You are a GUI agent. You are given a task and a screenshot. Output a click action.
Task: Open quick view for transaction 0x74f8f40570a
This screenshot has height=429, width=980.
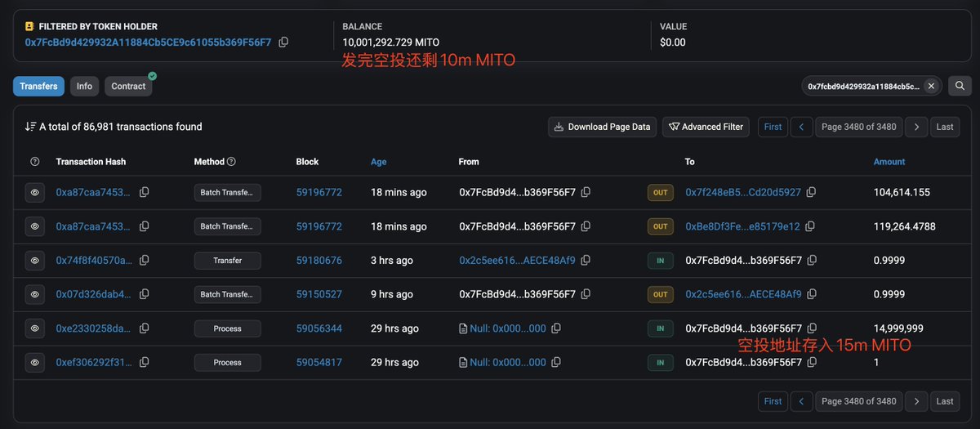point(35,261)
